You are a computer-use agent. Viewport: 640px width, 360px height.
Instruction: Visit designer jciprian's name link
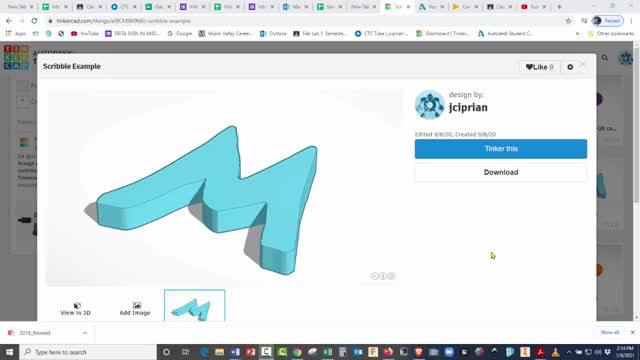pos(468,107)
